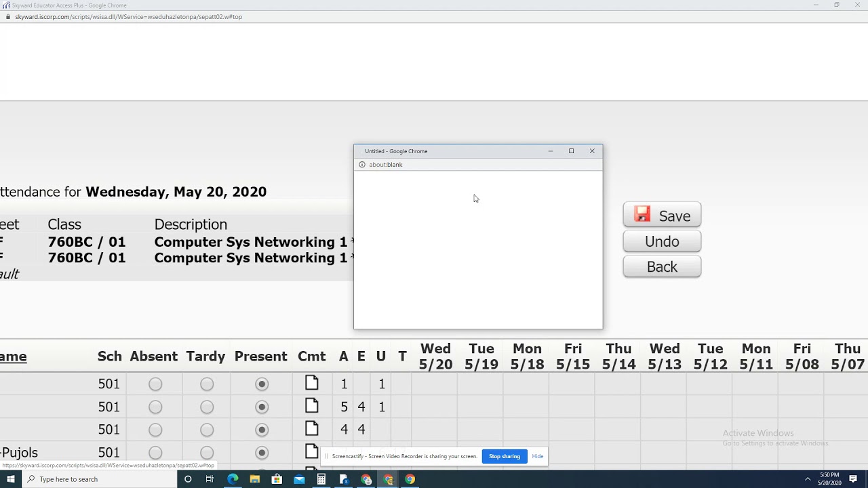This screenshot has height=488, width=868.
Task: Click the date Wednesday, May 20, 2020
Action: pyautogui.click(x=176, y=192)
